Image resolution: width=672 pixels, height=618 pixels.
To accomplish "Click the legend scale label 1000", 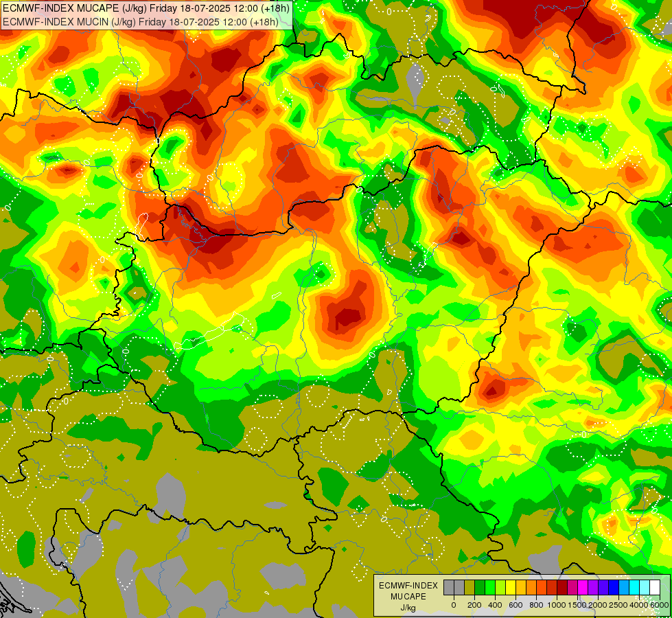I will coord(557,605).
